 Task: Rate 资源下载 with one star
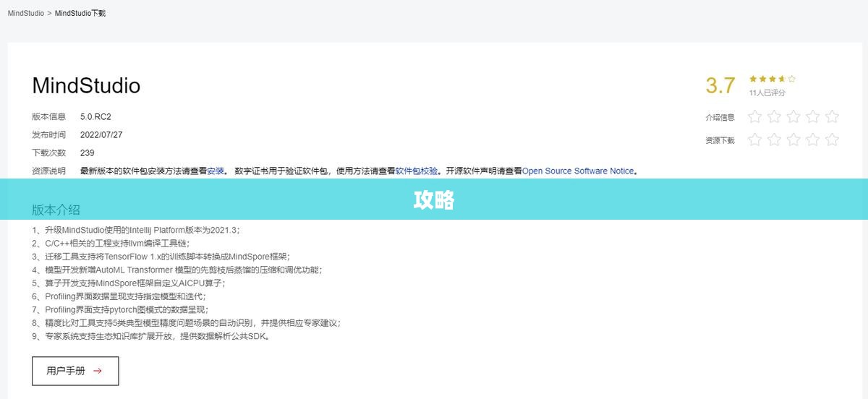(x=754, y=140)
